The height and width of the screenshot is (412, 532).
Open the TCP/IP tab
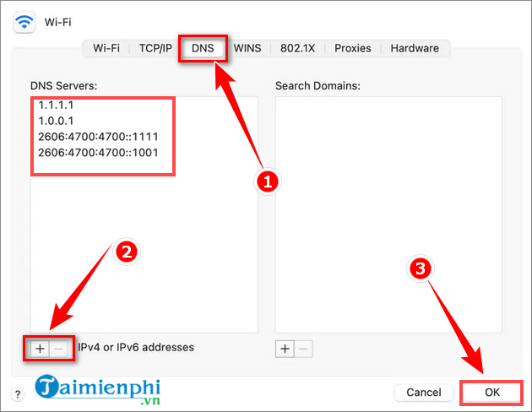[155, 48]
